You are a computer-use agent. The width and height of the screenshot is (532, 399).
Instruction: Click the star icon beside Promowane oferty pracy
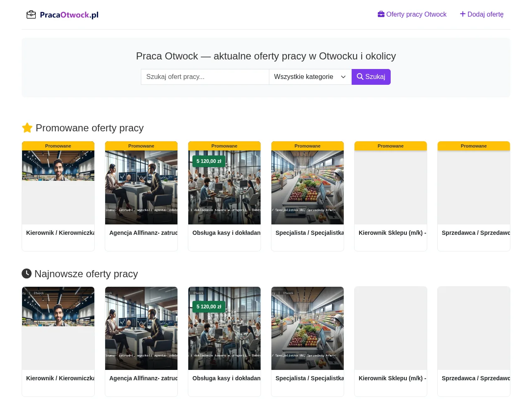coord(27,128)
